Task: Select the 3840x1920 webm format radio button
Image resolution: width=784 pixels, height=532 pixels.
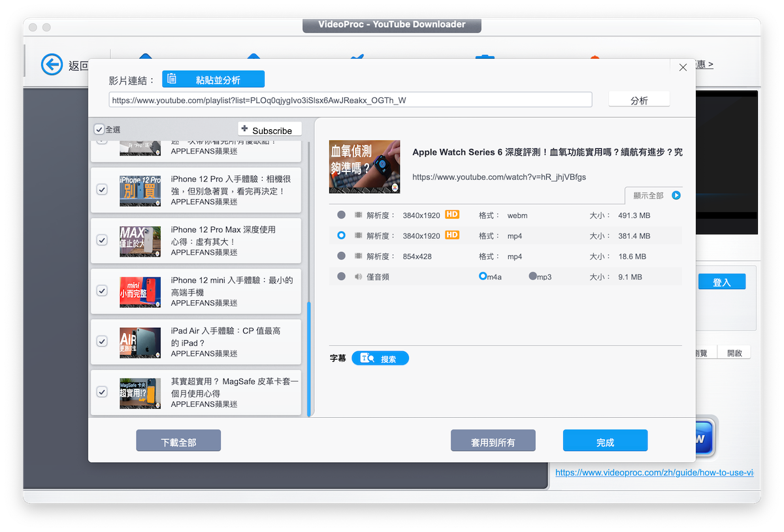Action: 341,215
